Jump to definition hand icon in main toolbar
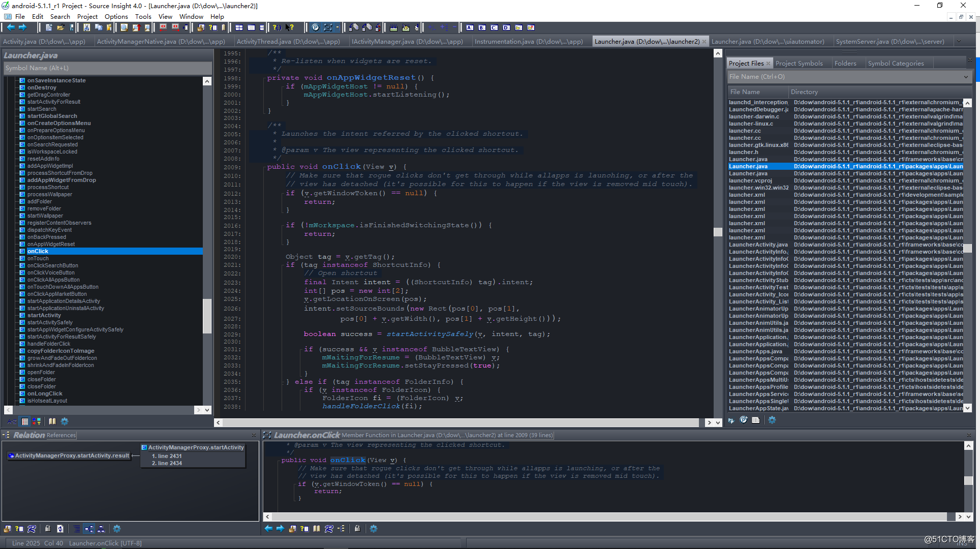Viewport: 980px width, 549px height. [201, 27]
